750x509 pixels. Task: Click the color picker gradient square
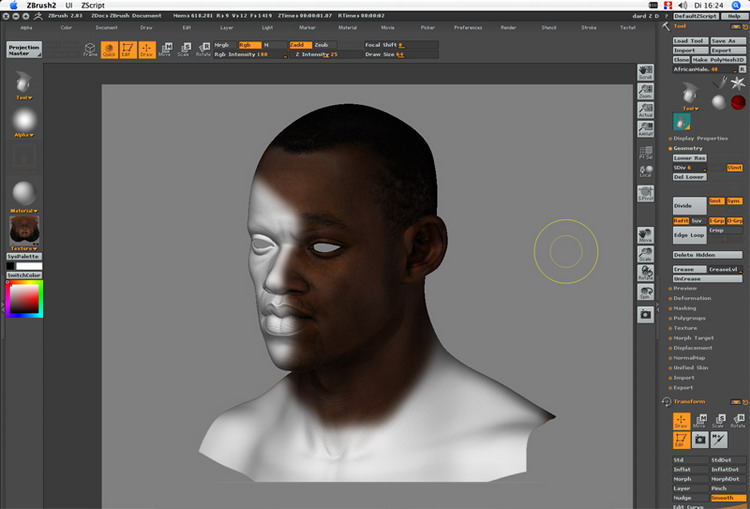[x=24, y=299]
